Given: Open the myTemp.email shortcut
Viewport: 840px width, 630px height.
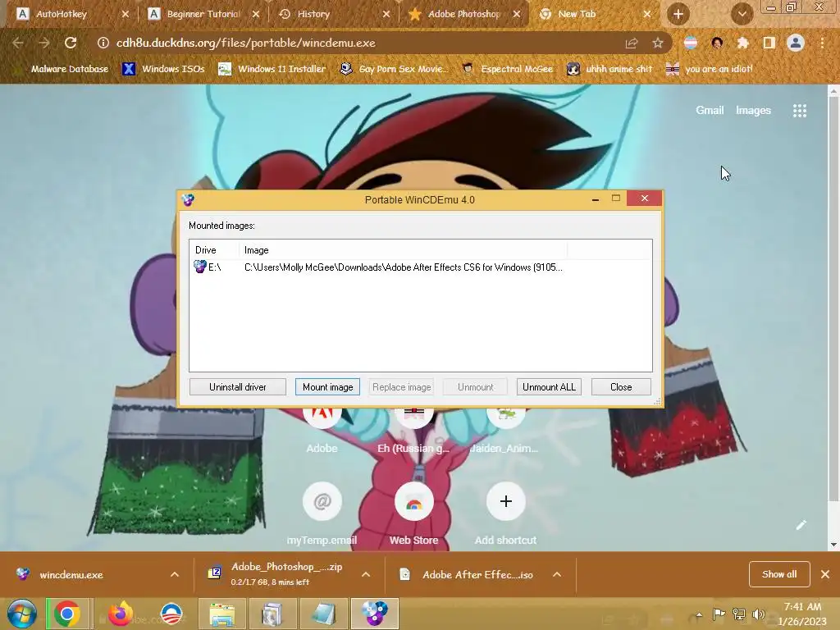Looking at the screenshot, I should coord(322,514).
